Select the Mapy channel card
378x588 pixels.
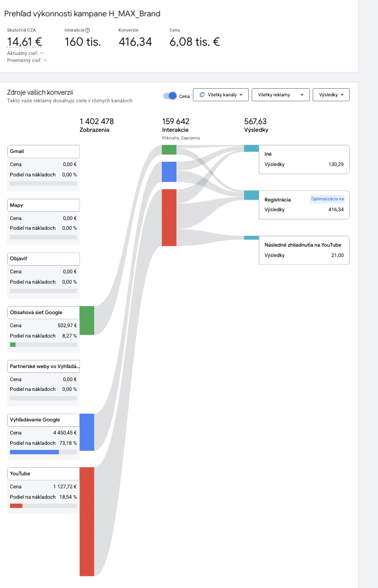click(44, 222)
